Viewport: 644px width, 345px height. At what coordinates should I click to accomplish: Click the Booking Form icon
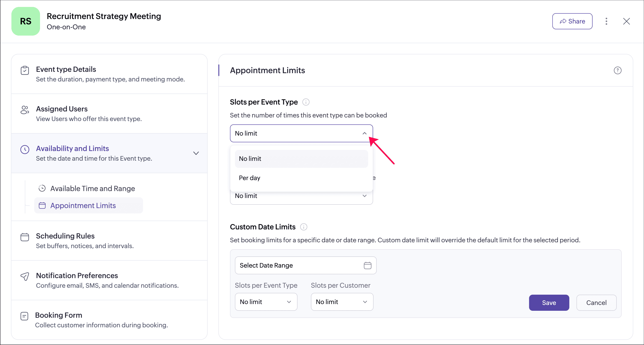click(x=24, y=316)
